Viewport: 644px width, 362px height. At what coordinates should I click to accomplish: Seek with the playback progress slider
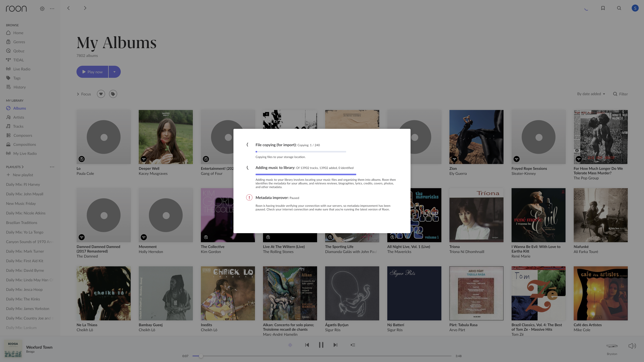click(322, 356)
